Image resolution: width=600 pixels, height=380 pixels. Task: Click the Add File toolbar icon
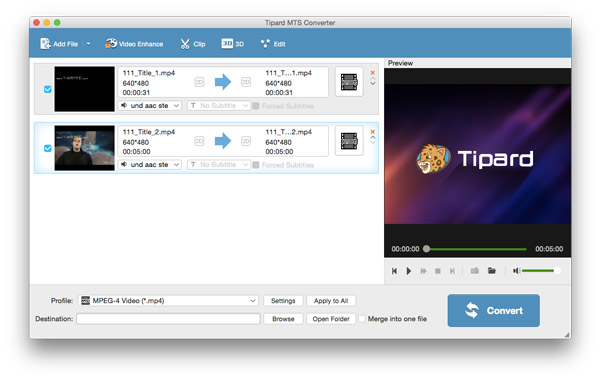[45, 44]
